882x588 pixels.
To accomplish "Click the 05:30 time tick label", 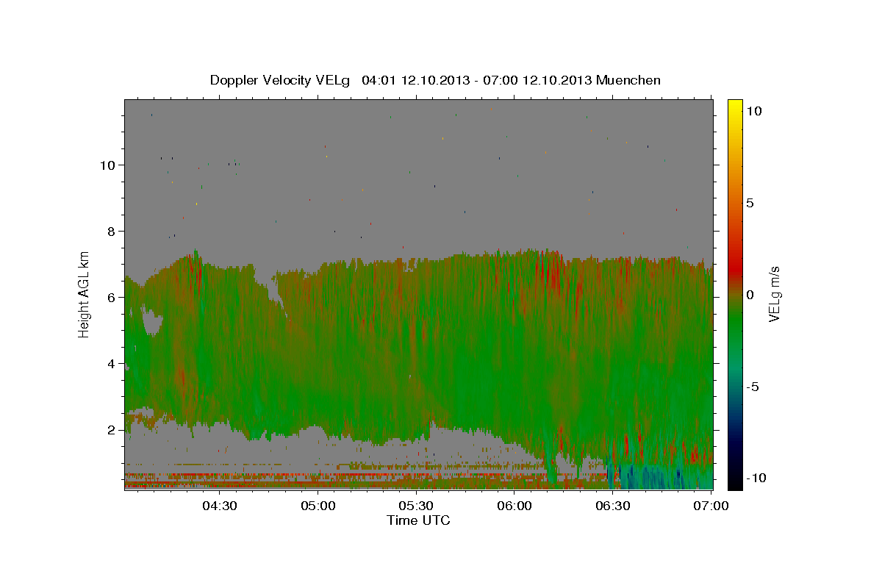I will (x=416, y=506).
